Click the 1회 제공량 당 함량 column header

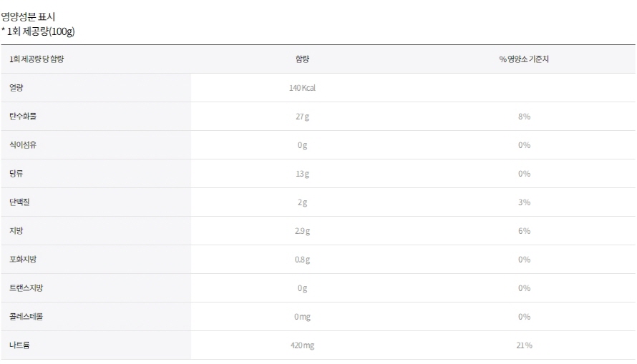tap(37, 59)
